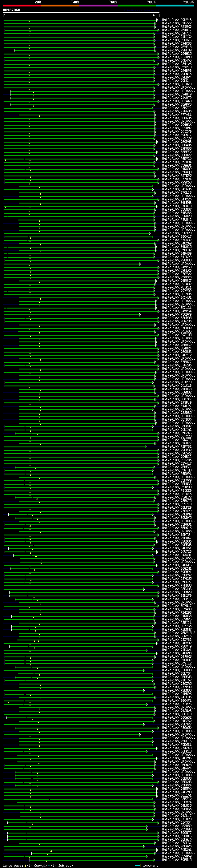Select hit label UniRef100_Q16UK7
Viewport: 197px width, 868px height.
click(x=177, y=443)
